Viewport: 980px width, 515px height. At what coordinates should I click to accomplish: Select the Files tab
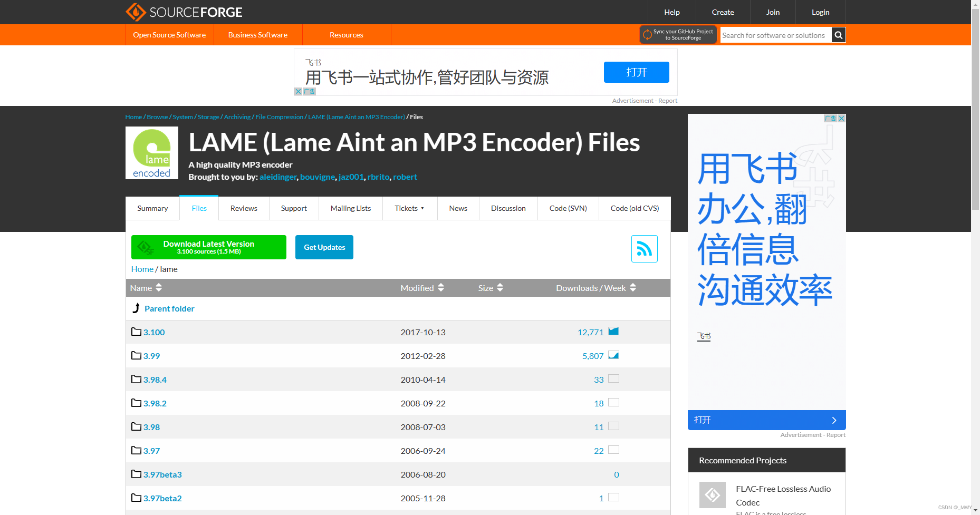(199, 208)
